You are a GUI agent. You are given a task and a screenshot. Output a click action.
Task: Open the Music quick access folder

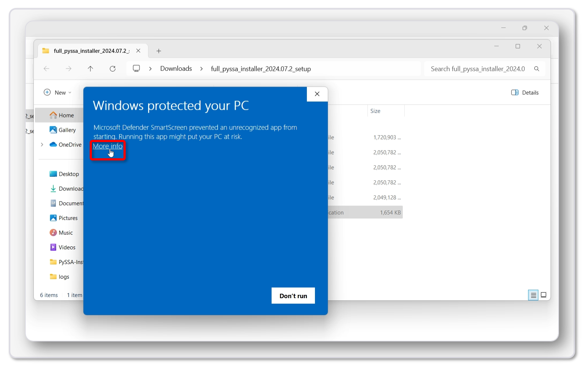(x=61, y=233)
